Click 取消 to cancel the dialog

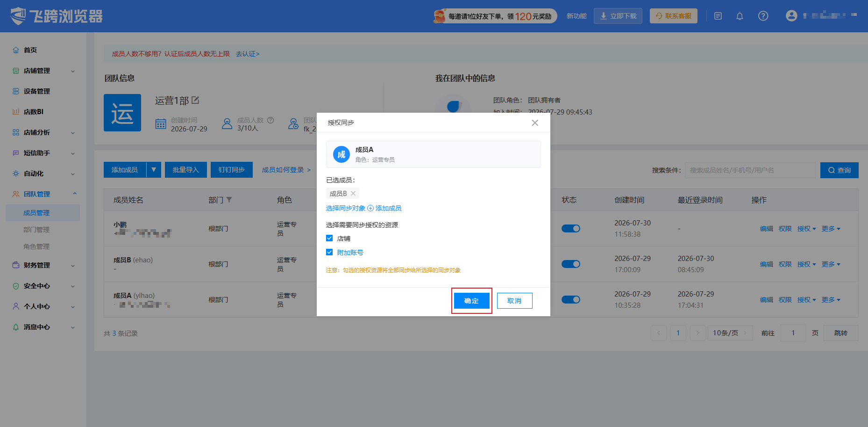(514, 301)
